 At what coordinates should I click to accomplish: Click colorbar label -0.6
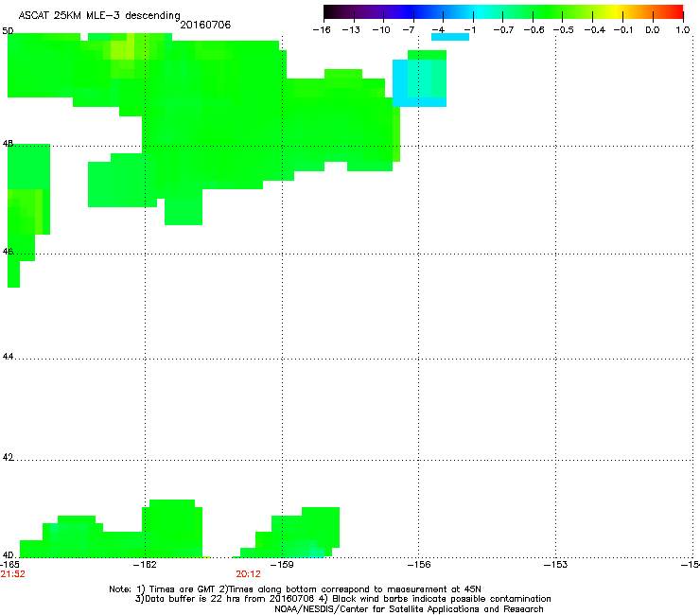(x=534, y=30)
